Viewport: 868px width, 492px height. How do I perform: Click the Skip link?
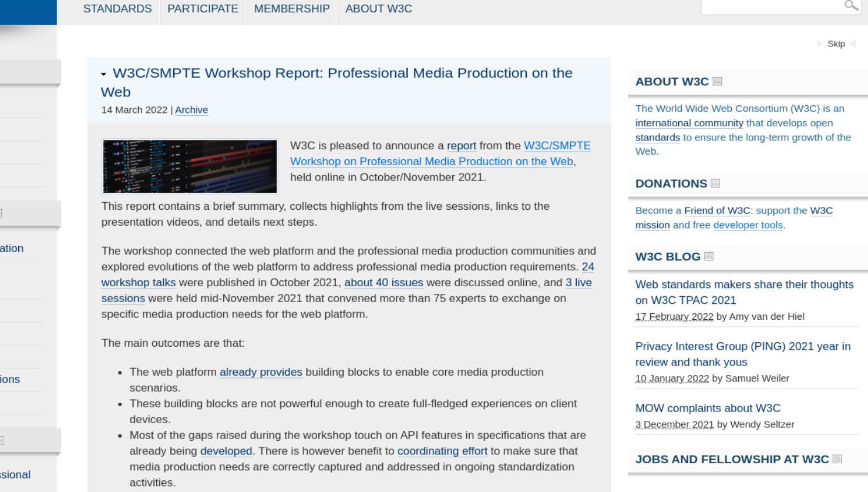point(836,43)
